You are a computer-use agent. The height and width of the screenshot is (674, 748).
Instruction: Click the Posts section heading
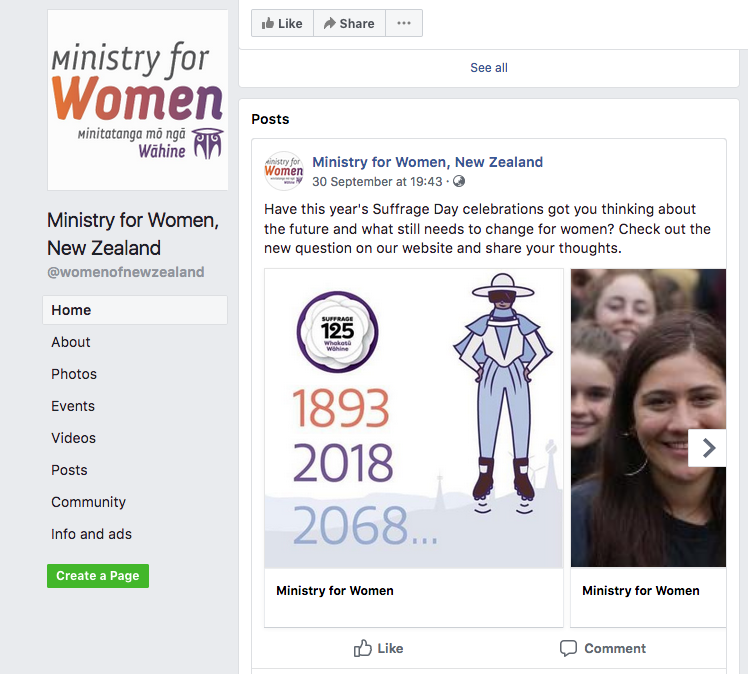270,119
